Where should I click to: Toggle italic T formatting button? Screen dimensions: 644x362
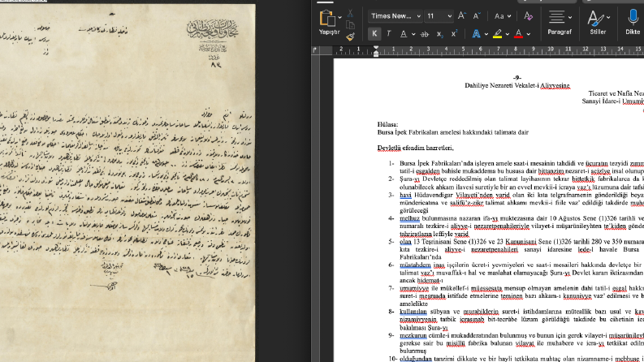(x=388, y=33)
